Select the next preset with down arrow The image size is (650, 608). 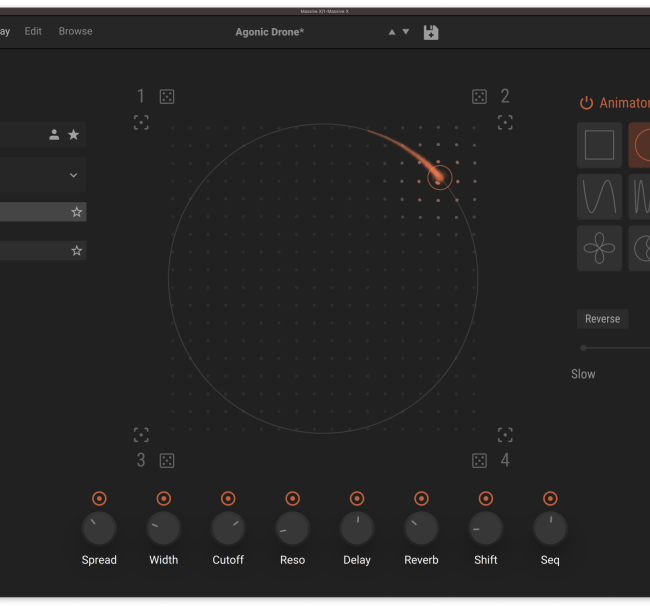pos(406,32)
